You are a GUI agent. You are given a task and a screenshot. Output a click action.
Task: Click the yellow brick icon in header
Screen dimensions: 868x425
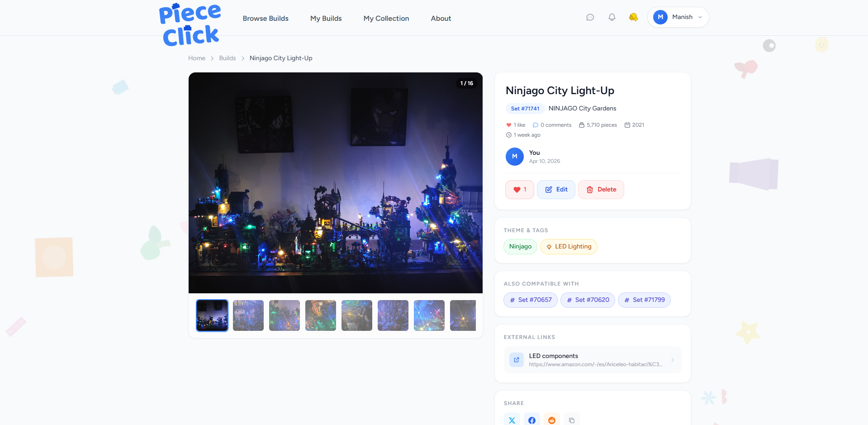[x=633, y=17]
